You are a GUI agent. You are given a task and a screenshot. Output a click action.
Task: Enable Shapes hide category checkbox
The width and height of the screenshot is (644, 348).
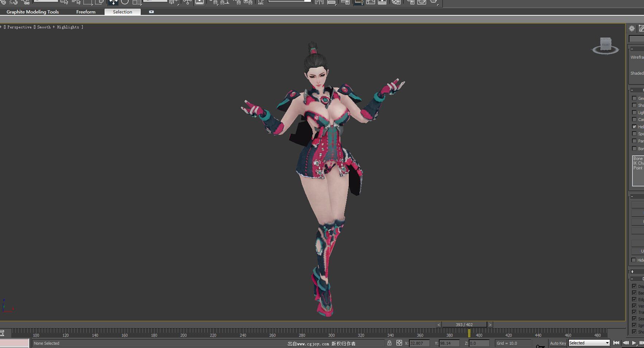pos(634,105)
